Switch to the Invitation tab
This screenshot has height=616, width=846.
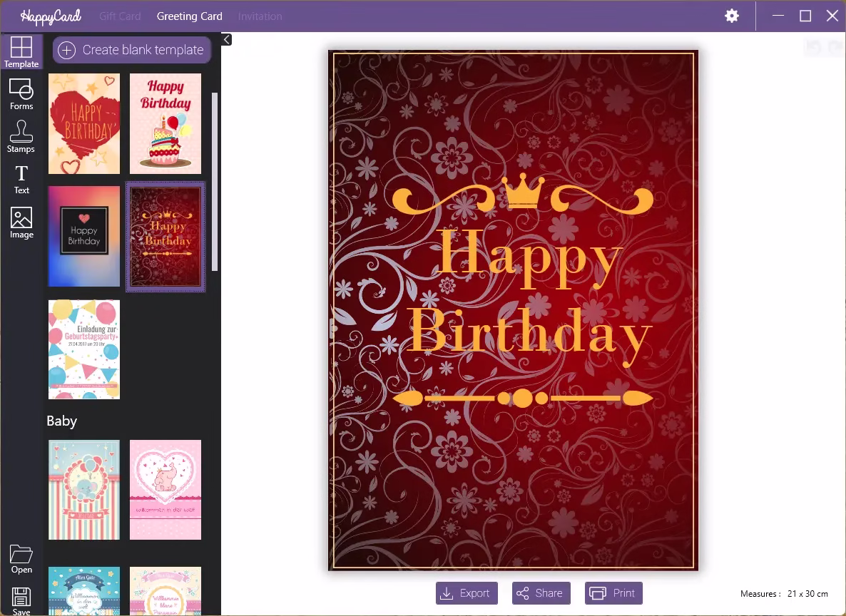pos(260,16)
